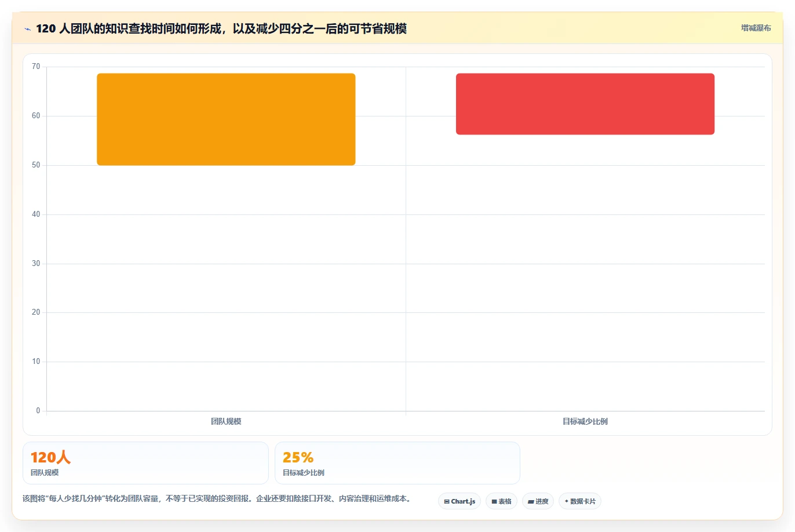The height and width of the screenshot is (532, 795).
Task: Click the 25% data card
Action: tap(397, 463)
